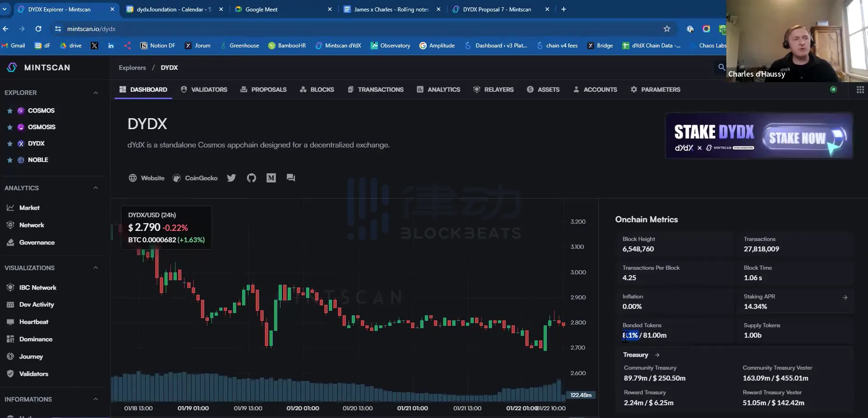Open the Twitter link icon
The height and width of the screenshot is (418, 868).
click(x=231, y=178)
